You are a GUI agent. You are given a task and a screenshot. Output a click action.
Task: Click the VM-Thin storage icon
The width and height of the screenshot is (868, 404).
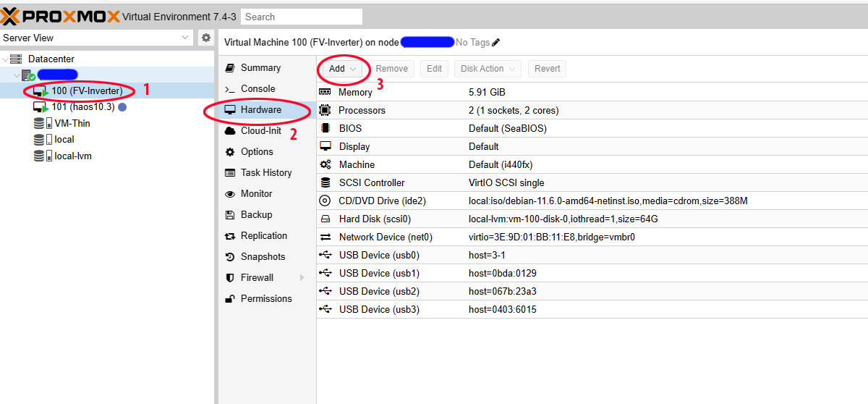43,123
